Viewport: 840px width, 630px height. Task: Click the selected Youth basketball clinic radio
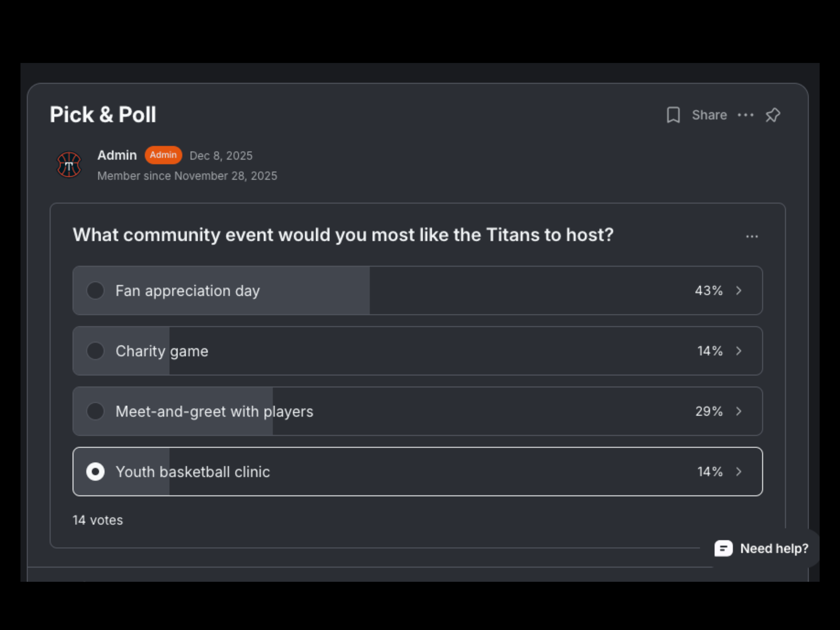95,472
